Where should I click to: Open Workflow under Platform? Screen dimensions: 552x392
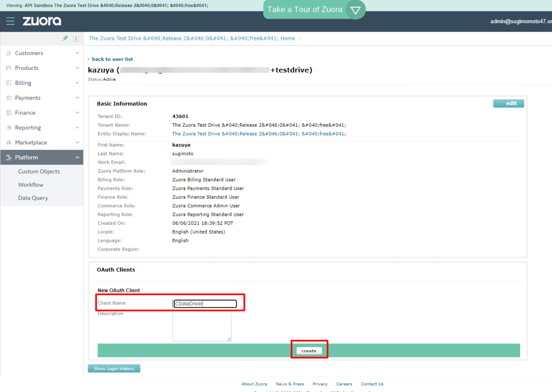[x=31, y=185]
